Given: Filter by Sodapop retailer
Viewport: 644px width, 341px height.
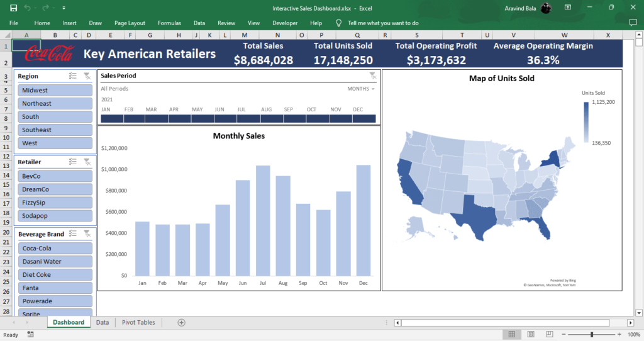Looking at the screenshot, I should point(55,216).
